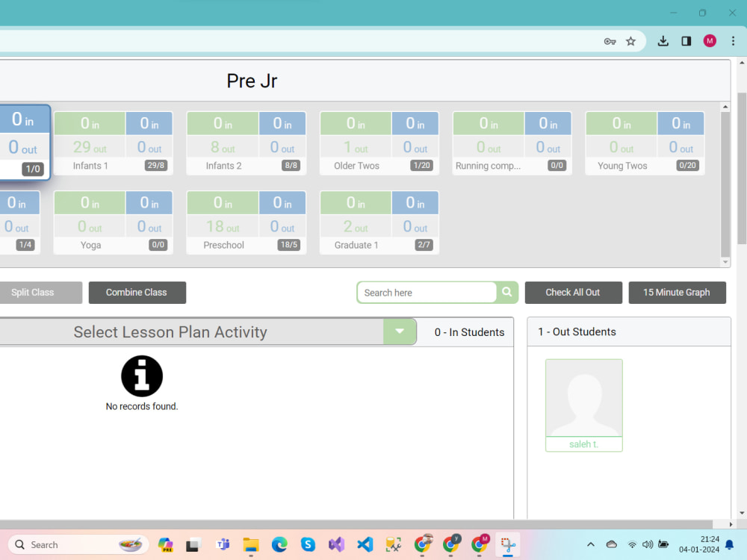Screen dimensions: 747x560
Task: Select the Older Twos classroom card
Action: (379, 143)
